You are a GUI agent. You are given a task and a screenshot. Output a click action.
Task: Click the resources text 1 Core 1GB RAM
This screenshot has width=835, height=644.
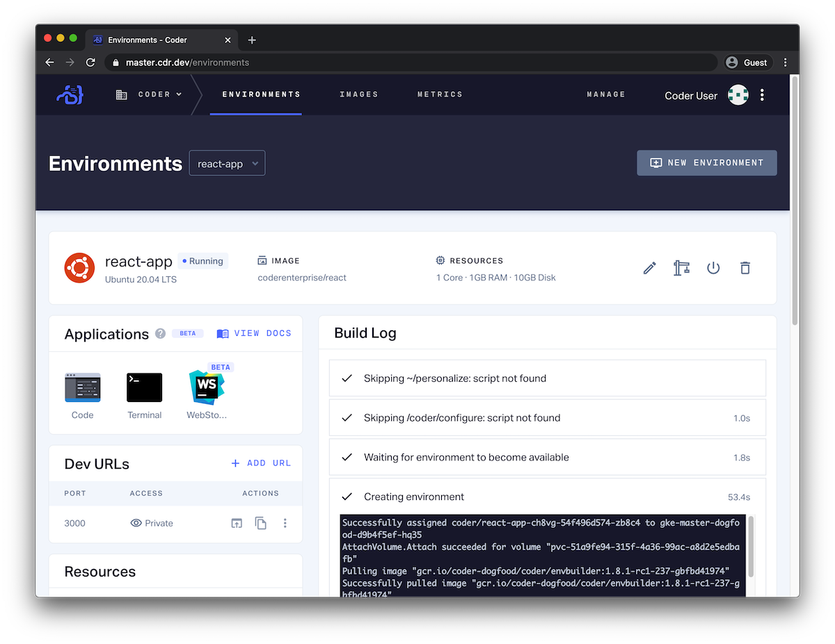point(496,277)
